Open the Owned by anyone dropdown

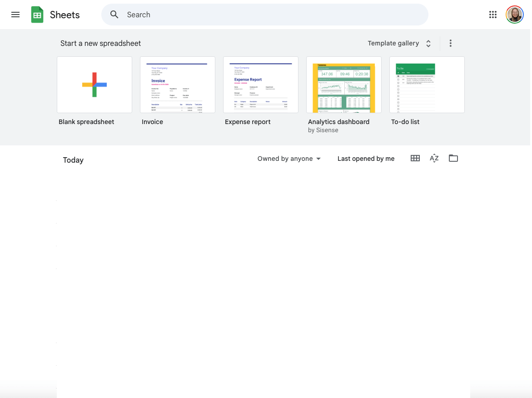point(289,159)
